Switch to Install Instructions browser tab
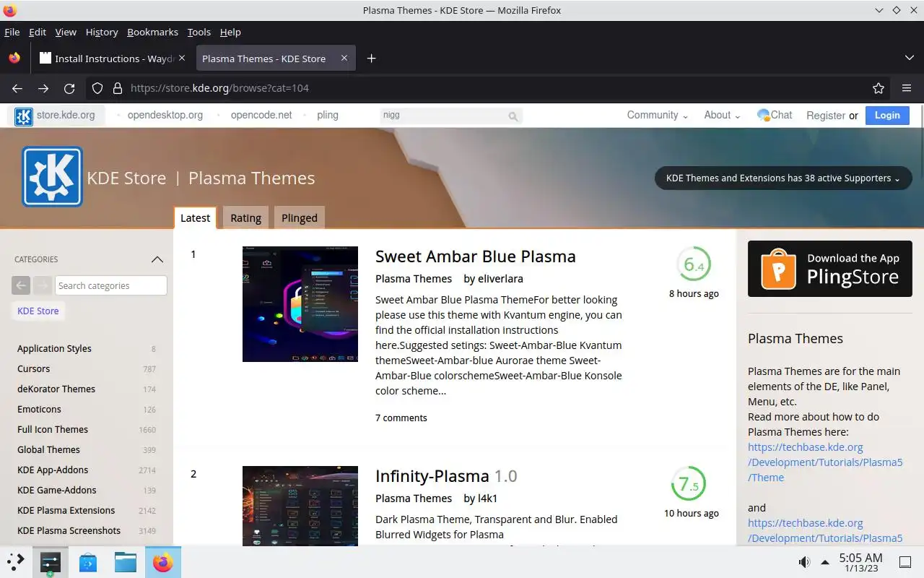Viewport: 924px width, 578px height. point(112,59)
